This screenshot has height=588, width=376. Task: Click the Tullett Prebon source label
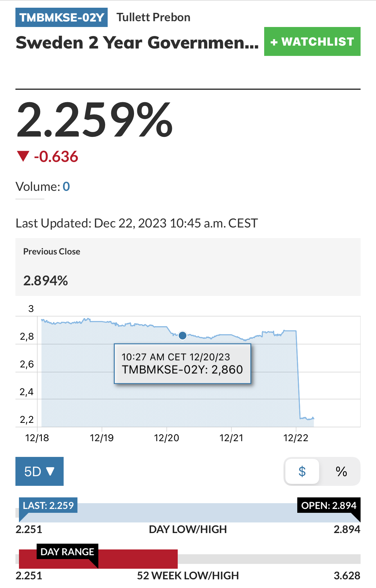pyautogui.click(x=153, y=17)
